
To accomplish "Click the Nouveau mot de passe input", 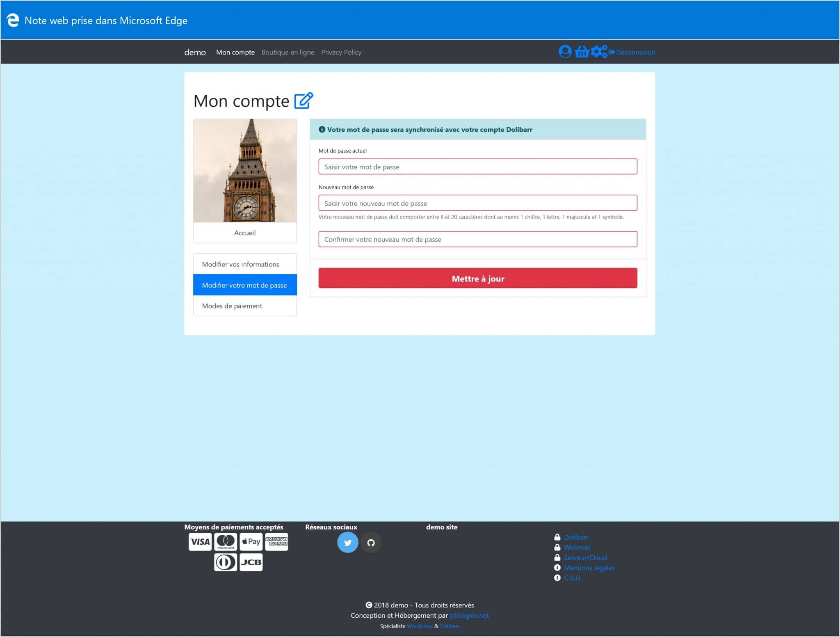I will click(477, 203).
